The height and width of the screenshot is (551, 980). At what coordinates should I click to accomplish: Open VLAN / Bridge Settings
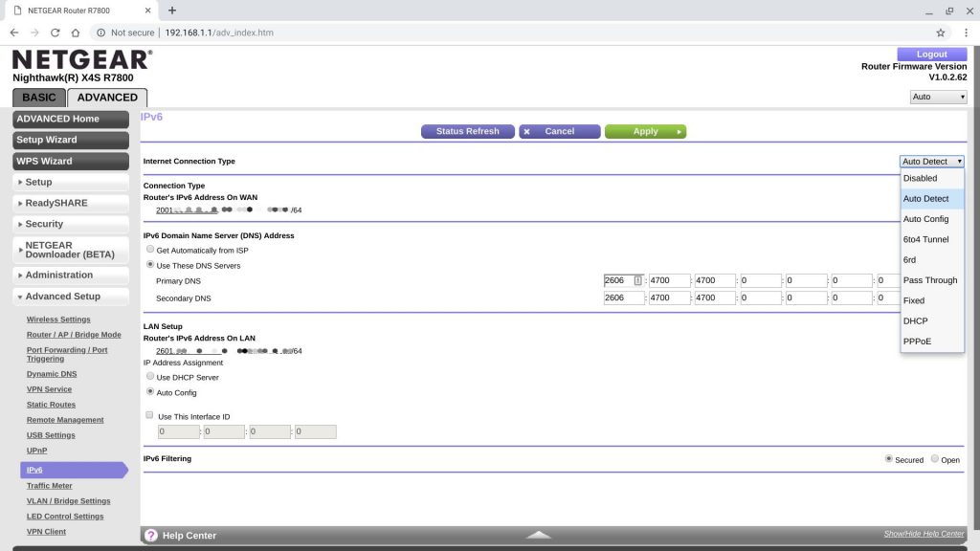[68, 501]
